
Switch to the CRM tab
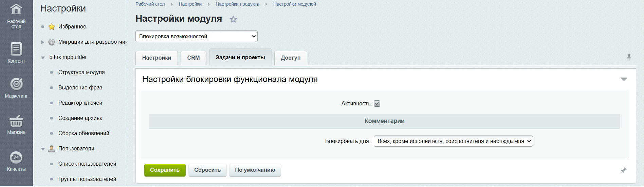[193, 58]
